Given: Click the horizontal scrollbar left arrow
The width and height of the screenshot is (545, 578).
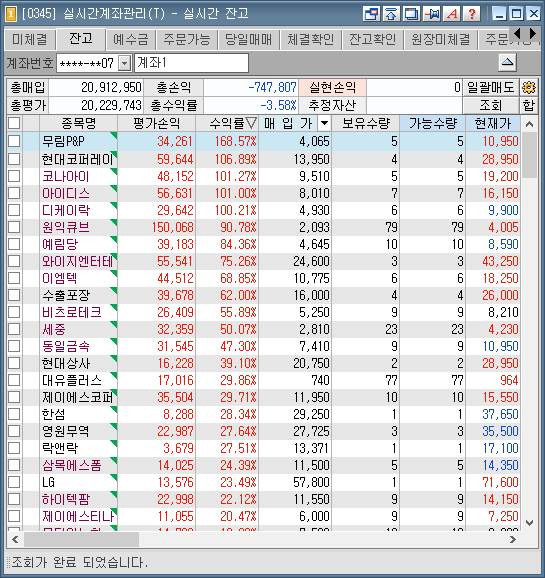Looking at the screenshot, I should point(15,540).
